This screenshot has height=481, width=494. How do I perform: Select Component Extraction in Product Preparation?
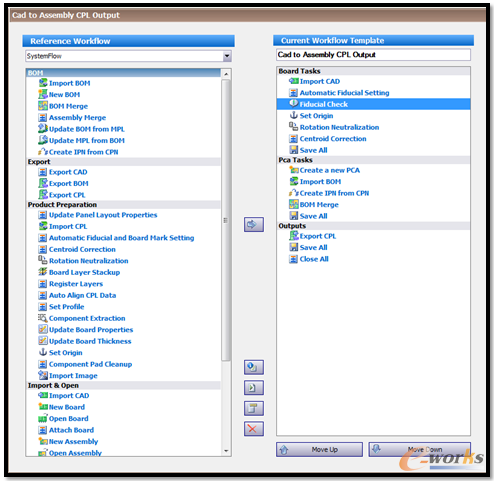[87, 318]
